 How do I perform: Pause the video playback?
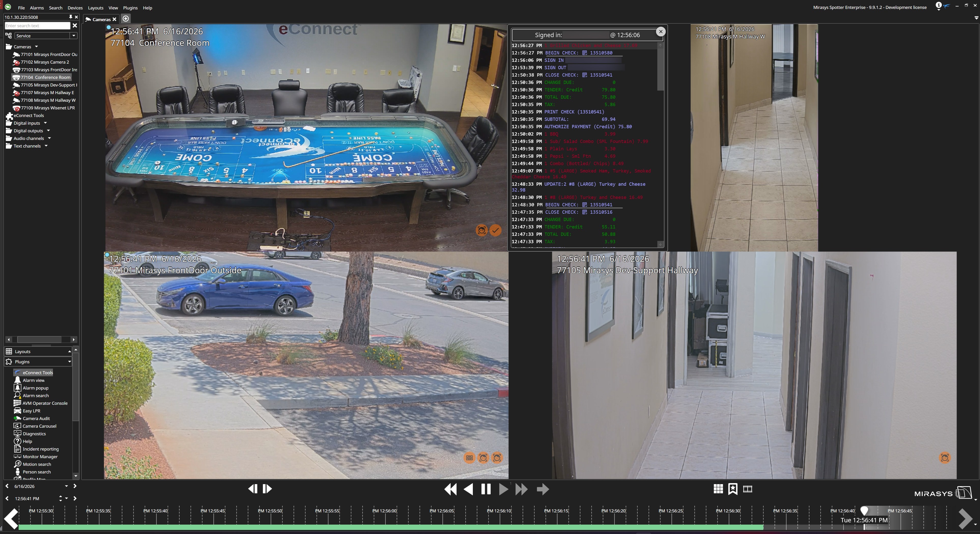tap(486, 489)
